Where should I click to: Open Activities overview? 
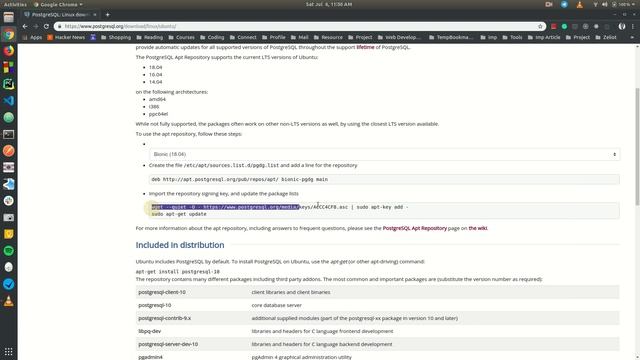click(15, 4)
